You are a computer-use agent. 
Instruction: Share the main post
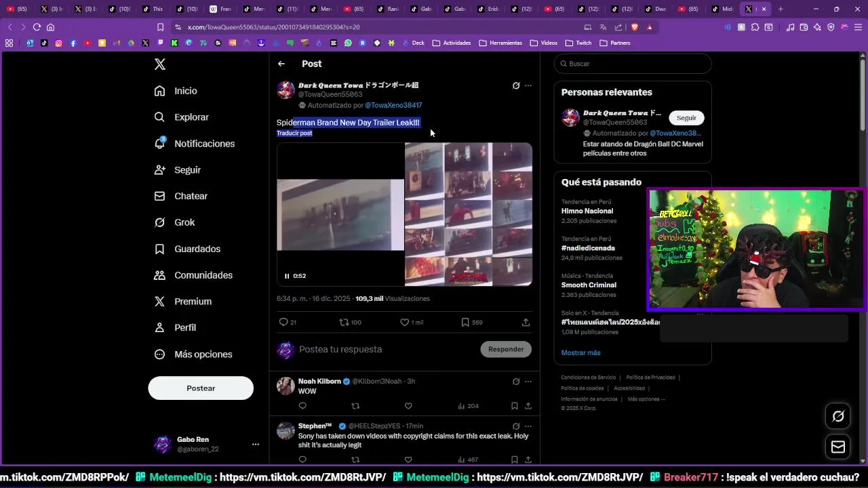coord(526,323)
